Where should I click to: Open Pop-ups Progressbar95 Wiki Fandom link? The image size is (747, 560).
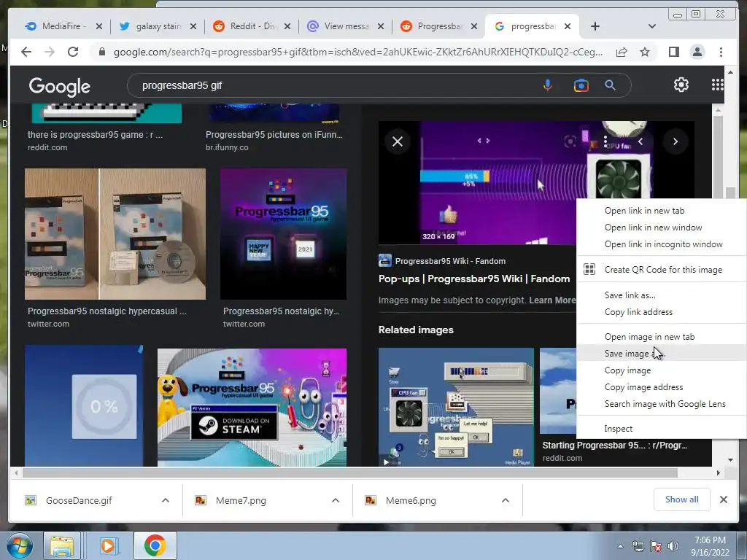click(474, 279)
